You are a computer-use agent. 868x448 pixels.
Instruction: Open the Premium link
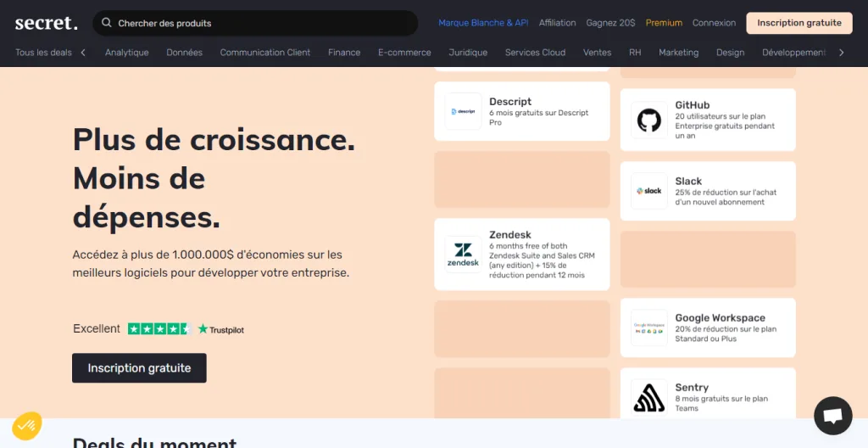pyautogui.click(x=664, y=23)
